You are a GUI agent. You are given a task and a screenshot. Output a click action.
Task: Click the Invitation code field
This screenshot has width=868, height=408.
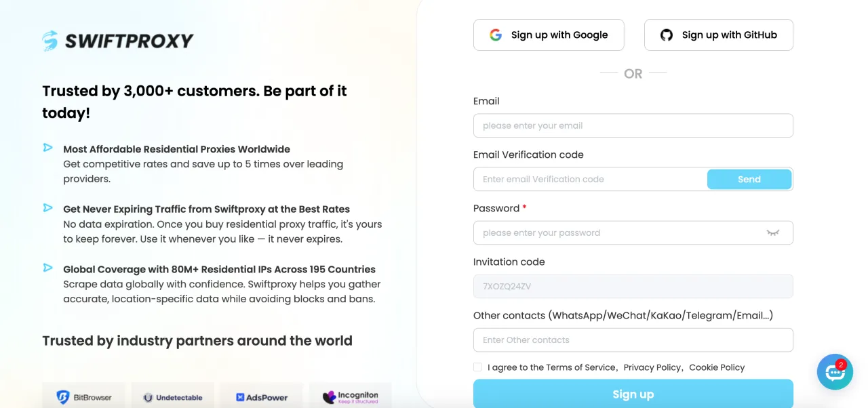(633, 287)
